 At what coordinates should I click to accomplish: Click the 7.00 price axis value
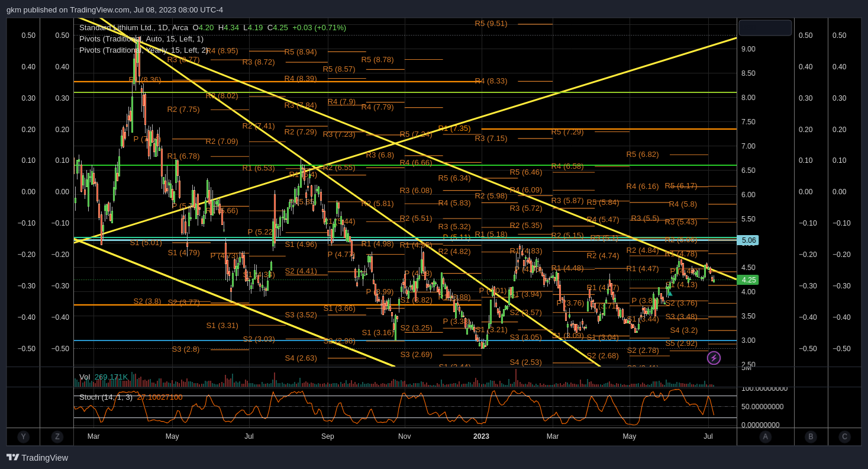click(x=748, y=146)
